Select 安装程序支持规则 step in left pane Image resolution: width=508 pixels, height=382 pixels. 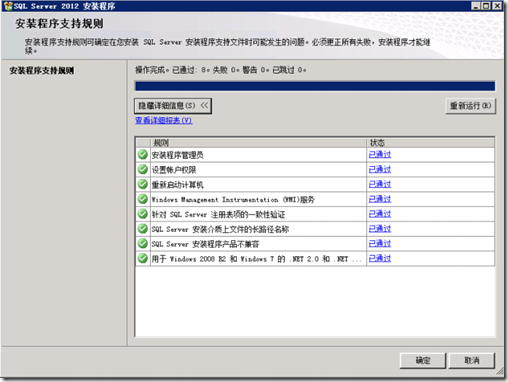click(x=42, y=71)
